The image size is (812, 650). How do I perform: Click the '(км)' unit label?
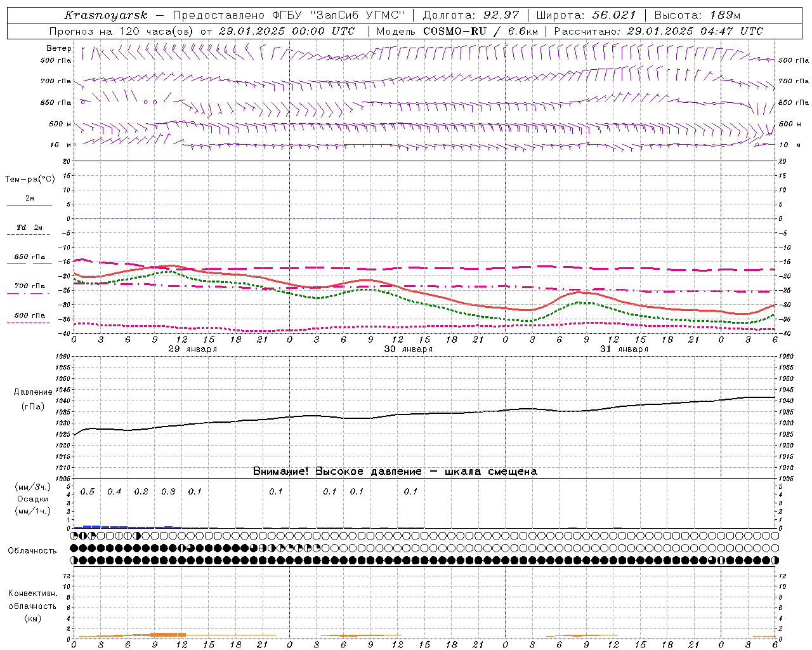click(x=32, y=618)
